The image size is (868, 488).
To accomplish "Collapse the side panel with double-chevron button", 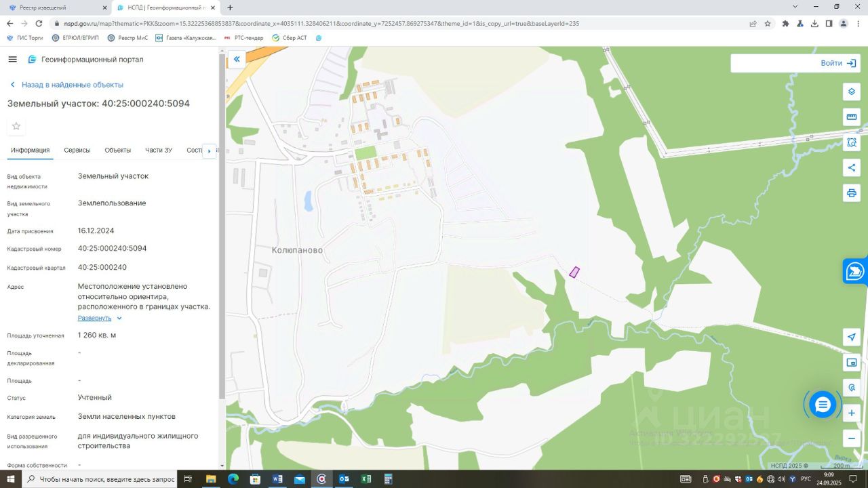I will pos(237,60).
